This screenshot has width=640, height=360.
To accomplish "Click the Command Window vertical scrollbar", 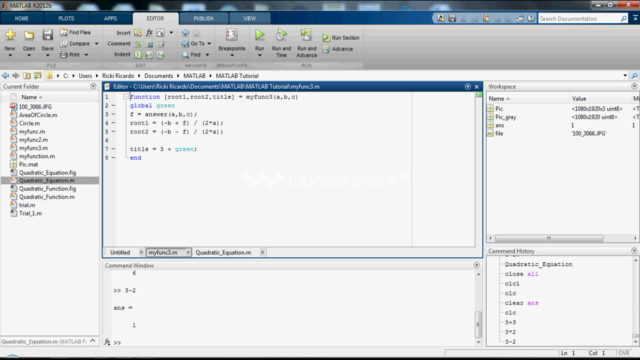I will pos(478,324).
